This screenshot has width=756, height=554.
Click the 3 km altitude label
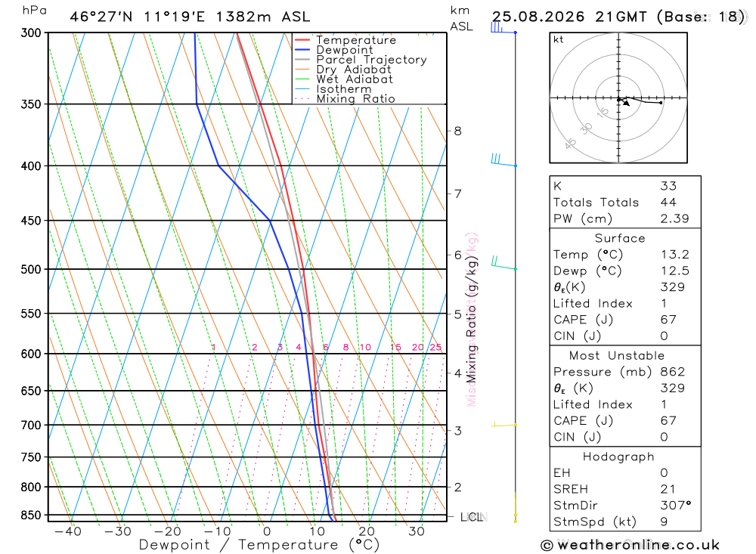pos(457,431)
